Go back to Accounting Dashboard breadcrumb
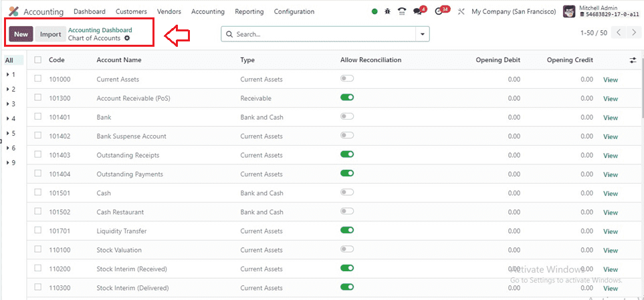The height and width of the screenshot is (300, 644). coord(100,30)
